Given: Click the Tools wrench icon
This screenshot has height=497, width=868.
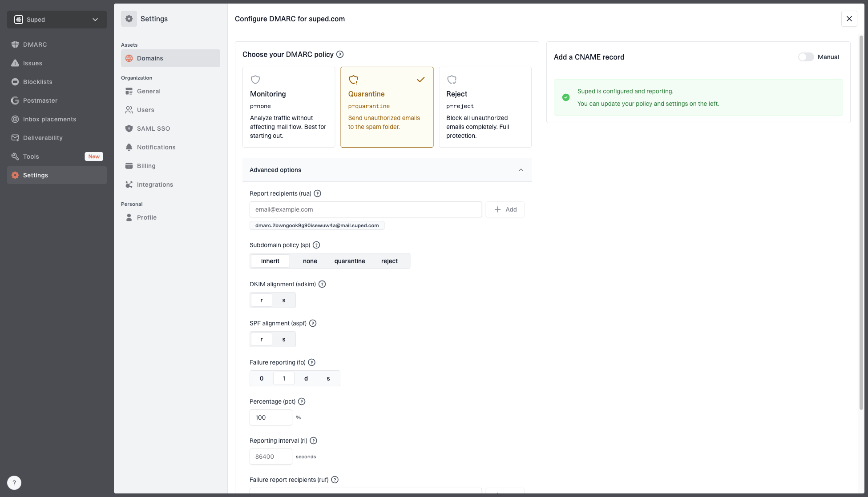Looking at the screenshot, I should click(15, 156).
